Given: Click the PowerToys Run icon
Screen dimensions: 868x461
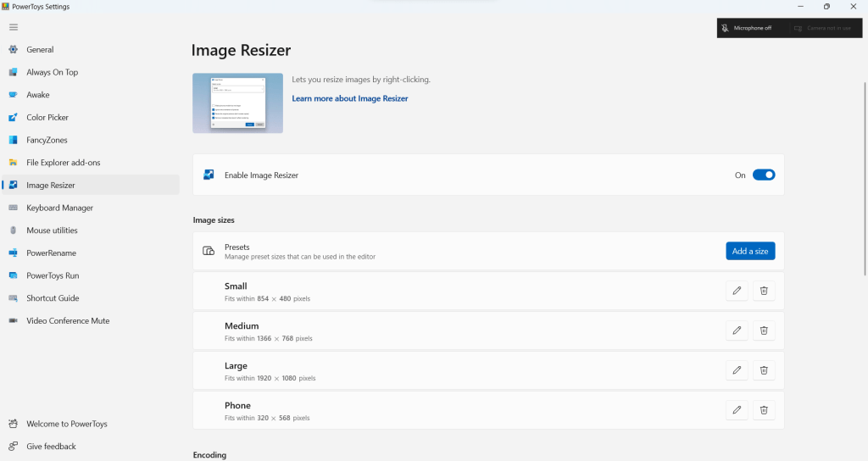Looking at the screenshot, I should click(x=14, y=275).
